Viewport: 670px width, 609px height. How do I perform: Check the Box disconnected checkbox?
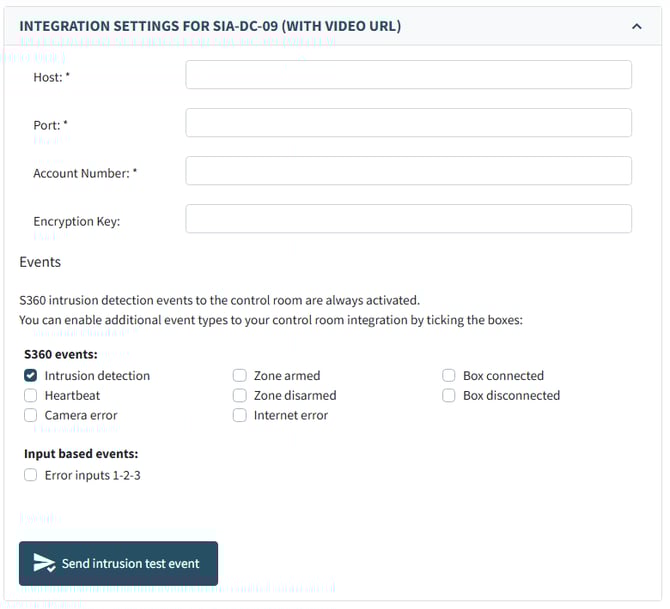point(449,396)
